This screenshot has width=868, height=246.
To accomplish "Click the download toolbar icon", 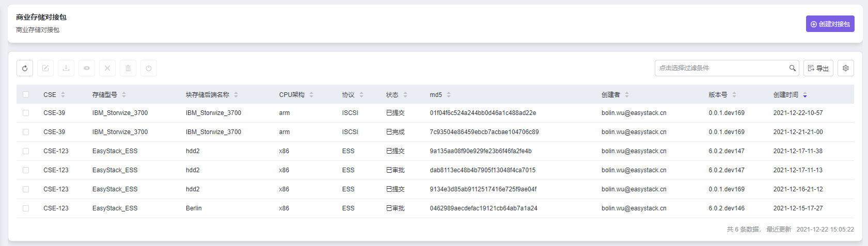I will tap(66, 68).
